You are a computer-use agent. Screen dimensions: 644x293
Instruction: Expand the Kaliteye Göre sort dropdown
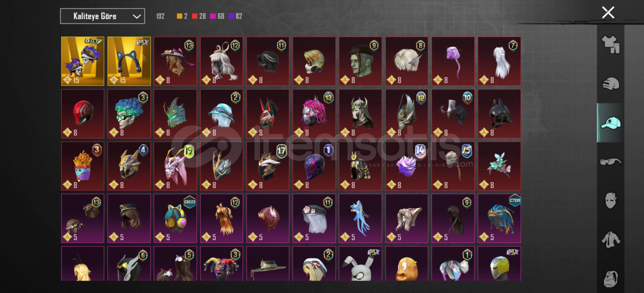coord(102,16)
